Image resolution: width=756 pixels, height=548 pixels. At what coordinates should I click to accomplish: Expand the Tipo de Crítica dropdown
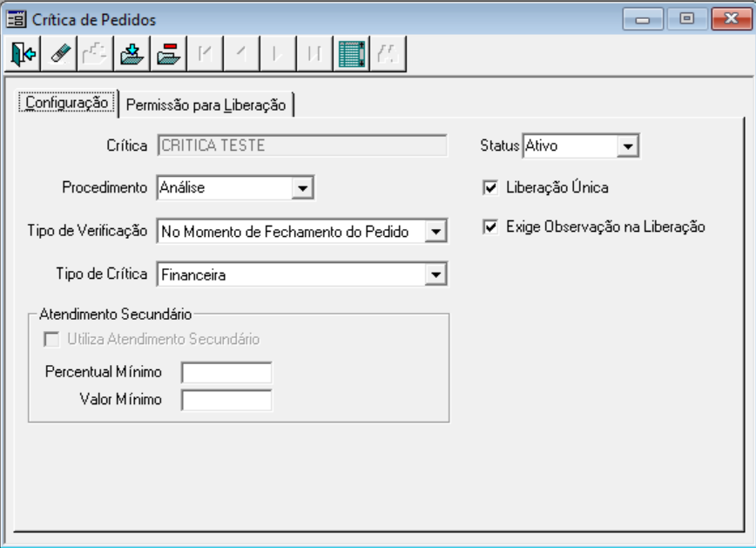(x=435, y=274)
